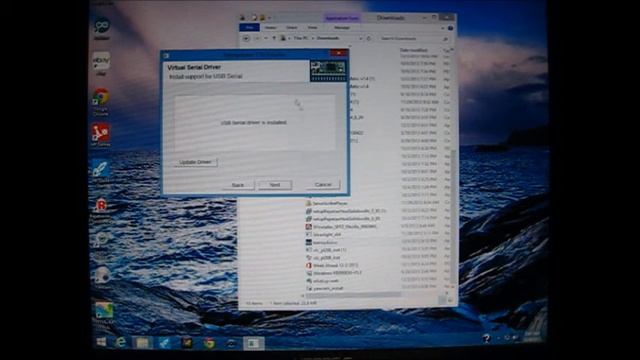The image size is (640, 360).
Task: Click the Back button in the installer
Action: pyautogui.click(x=238, y=185)
